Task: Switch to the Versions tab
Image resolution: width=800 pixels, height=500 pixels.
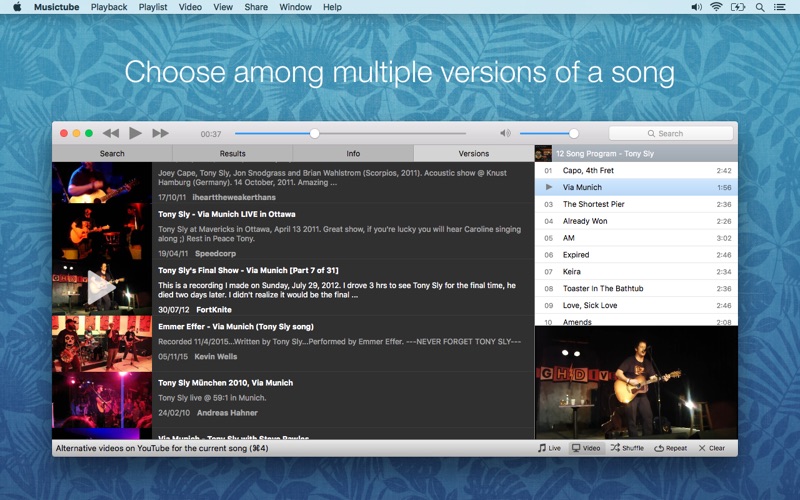Action: [473, 154]
